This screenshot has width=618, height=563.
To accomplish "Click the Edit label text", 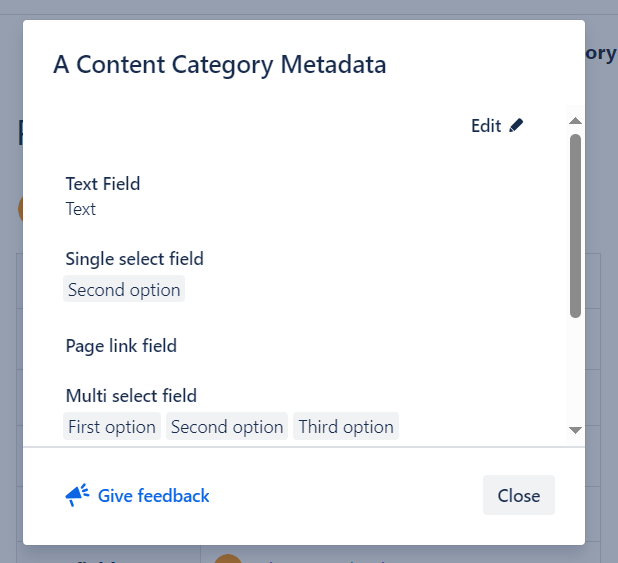I will pyautogui.click(x=486, y=126).
